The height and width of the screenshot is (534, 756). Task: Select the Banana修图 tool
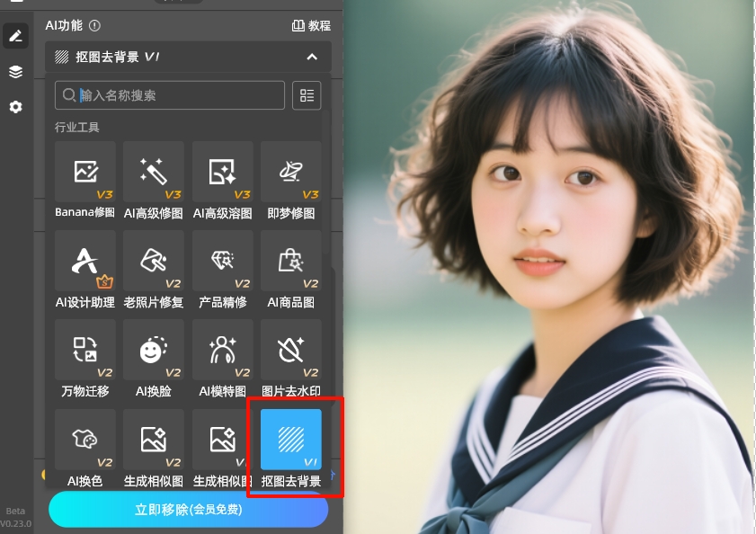point(84,171)
